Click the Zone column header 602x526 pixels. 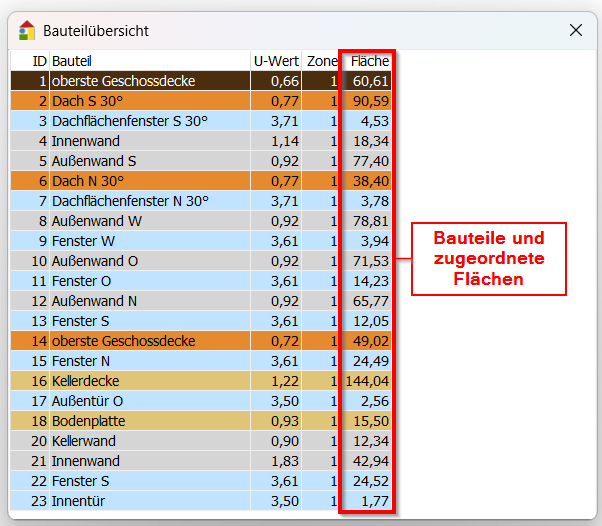tap(322, 61)
